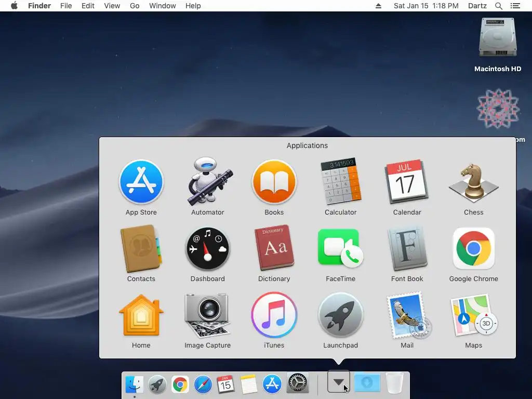The image size is (532, 399).
Task: Open the Edit menu
Action: (x=88, y=6)
